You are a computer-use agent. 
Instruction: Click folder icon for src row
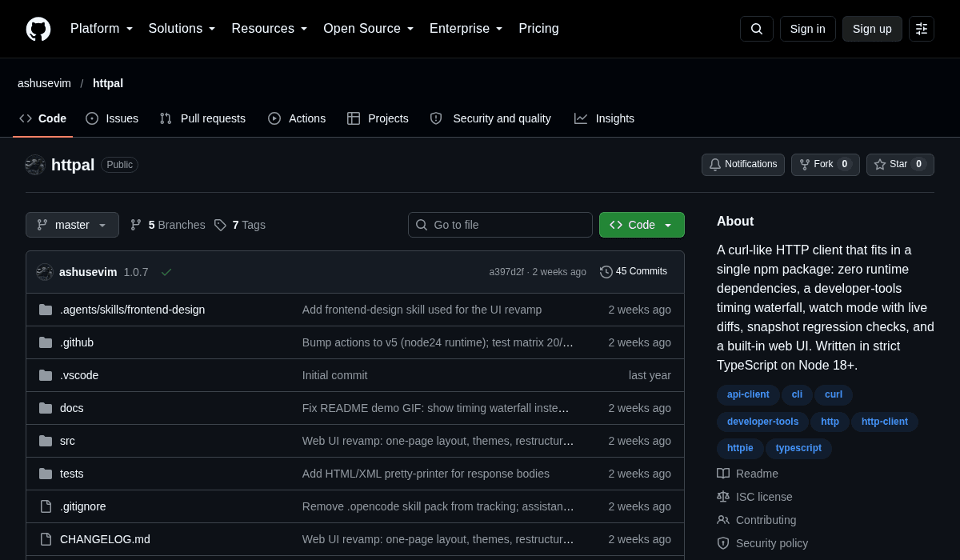click(x=46, y=441)
